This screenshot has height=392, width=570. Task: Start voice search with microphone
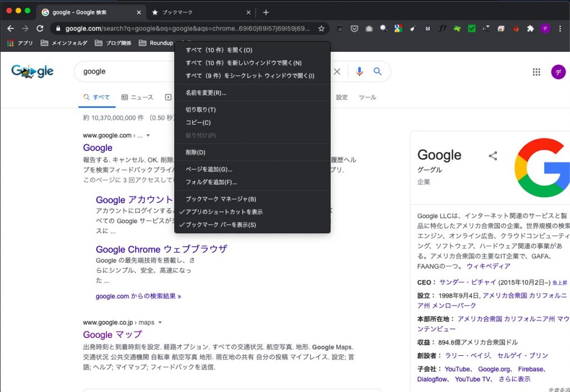coord(359,72)
